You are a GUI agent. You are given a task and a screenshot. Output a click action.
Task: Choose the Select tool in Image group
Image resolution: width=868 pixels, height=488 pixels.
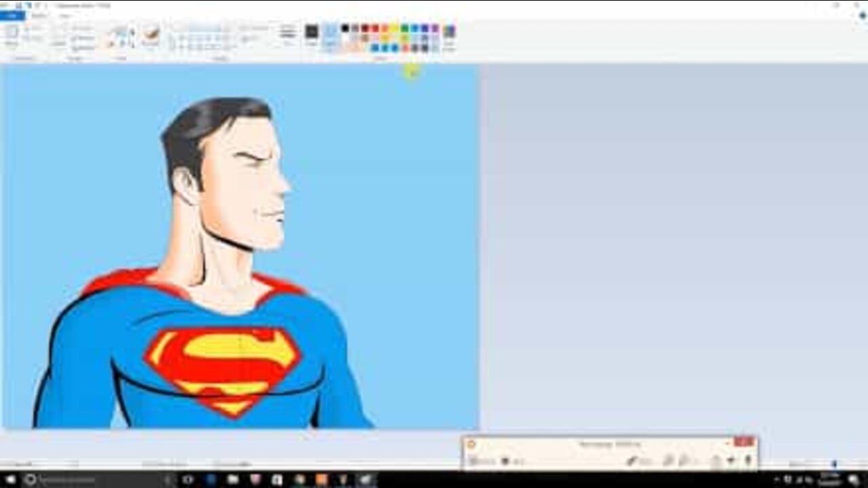60,35
